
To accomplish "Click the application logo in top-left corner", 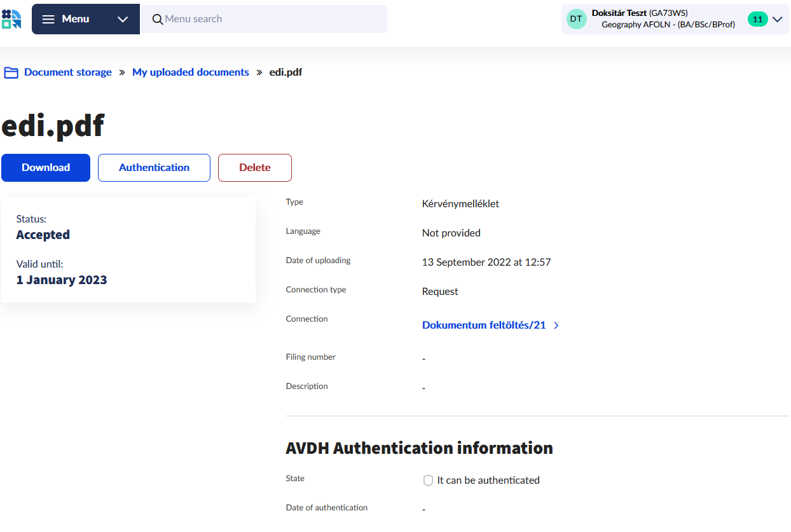I will coord(11,19).
